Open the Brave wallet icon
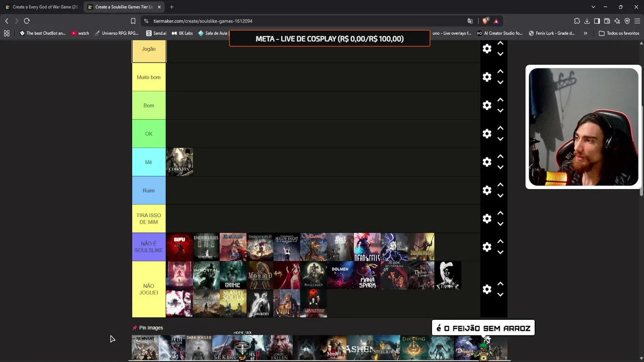The image size is (644, 362). pos(607,21)
